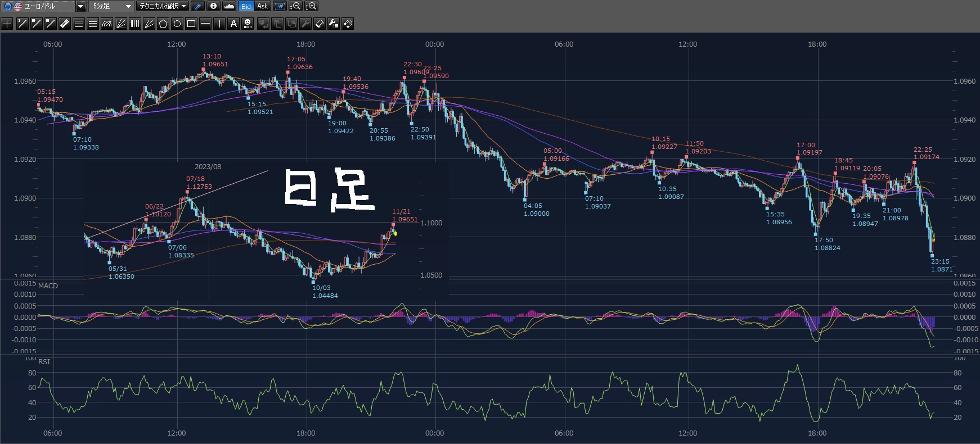980x444 pixels.
Task: Choose the pentagon polygon drawing tool
Action: tap(163, 24)
